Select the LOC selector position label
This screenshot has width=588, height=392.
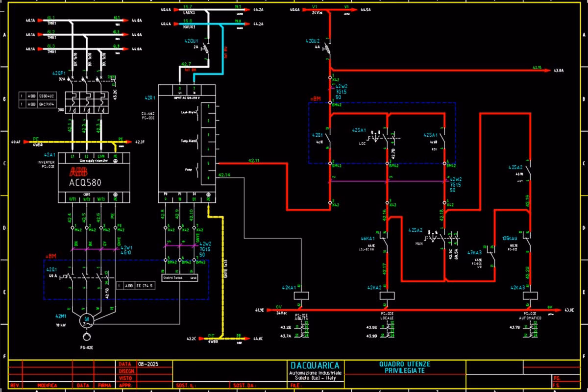(363, 144)
